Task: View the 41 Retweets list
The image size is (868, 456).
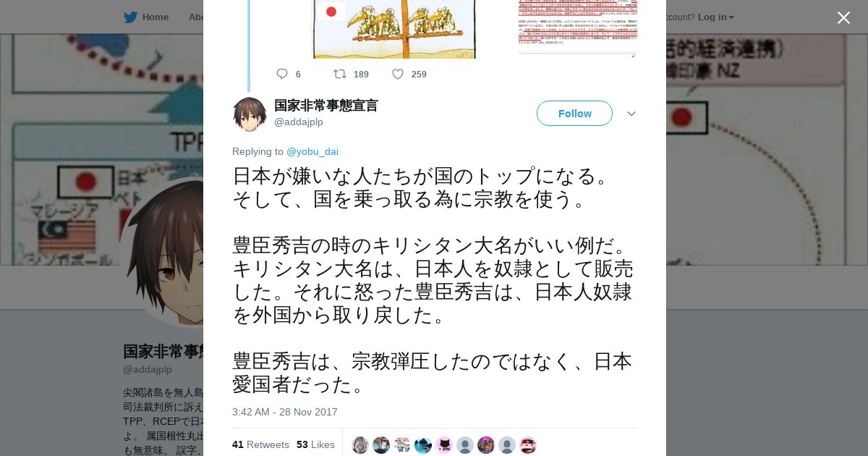Action: 260,444
